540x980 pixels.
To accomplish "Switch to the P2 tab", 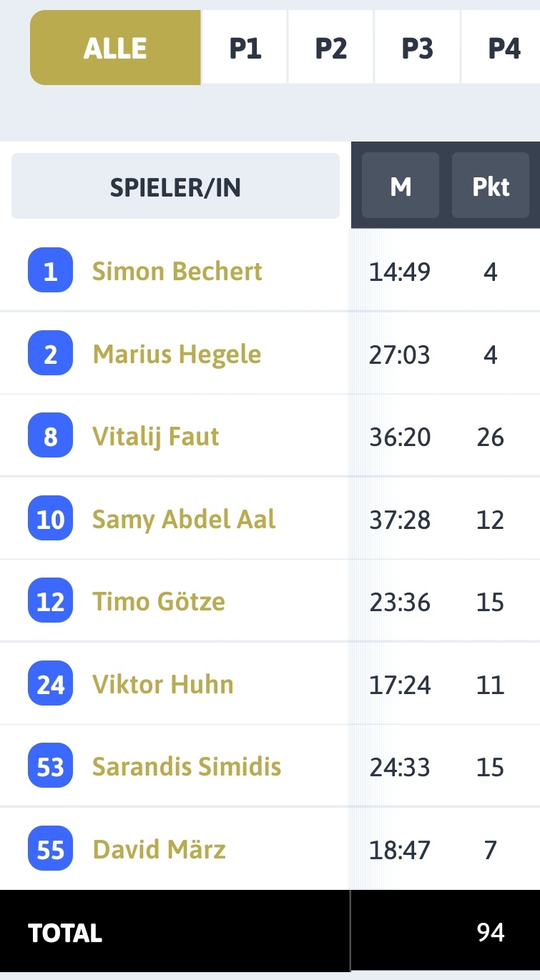I will point(331,48).
